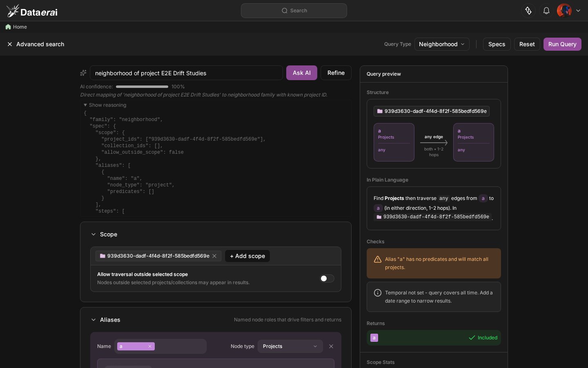Click the "Temporal not set" info message
This screenshot has height=368, width=588.
439,297
